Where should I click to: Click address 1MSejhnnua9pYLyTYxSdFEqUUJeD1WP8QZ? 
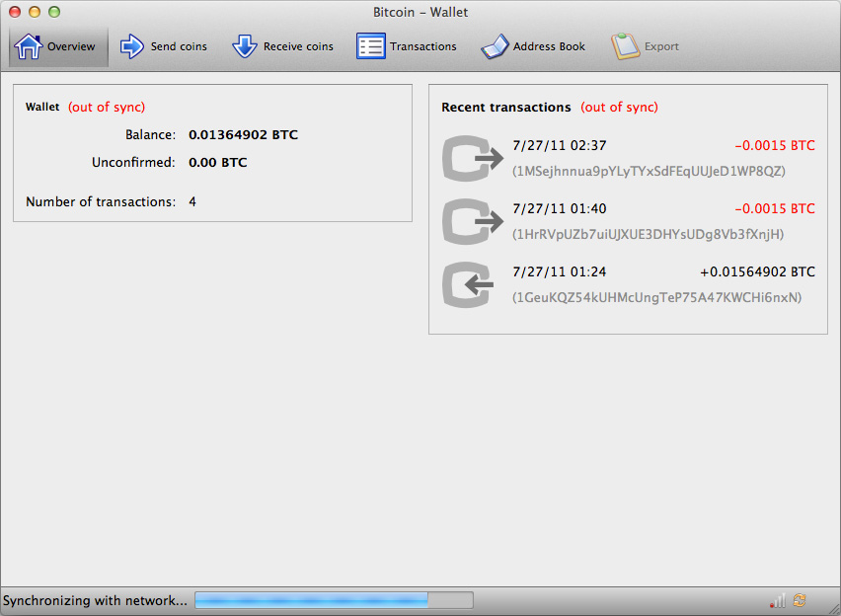649,171
